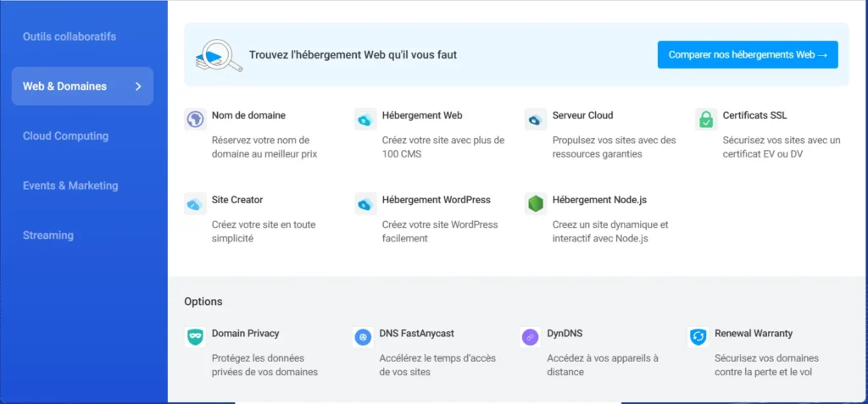
Task: Switch to the Streaming menu category
Action: click(48, 235)
